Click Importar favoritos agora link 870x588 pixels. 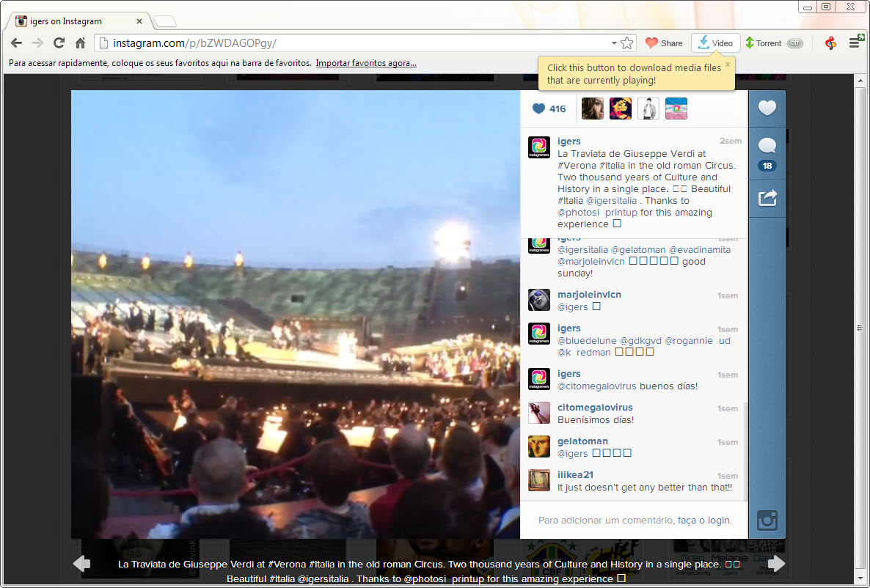click(366, 63)
